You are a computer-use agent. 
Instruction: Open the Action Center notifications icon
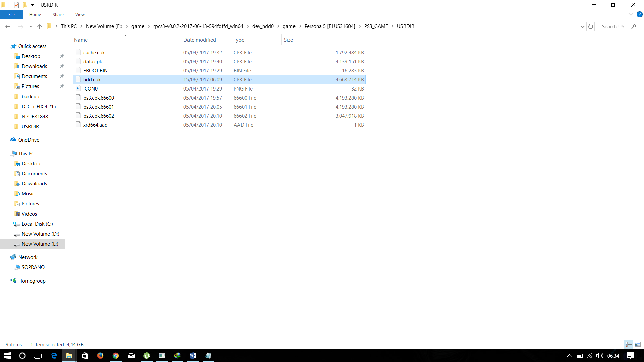tap(630, 356)
